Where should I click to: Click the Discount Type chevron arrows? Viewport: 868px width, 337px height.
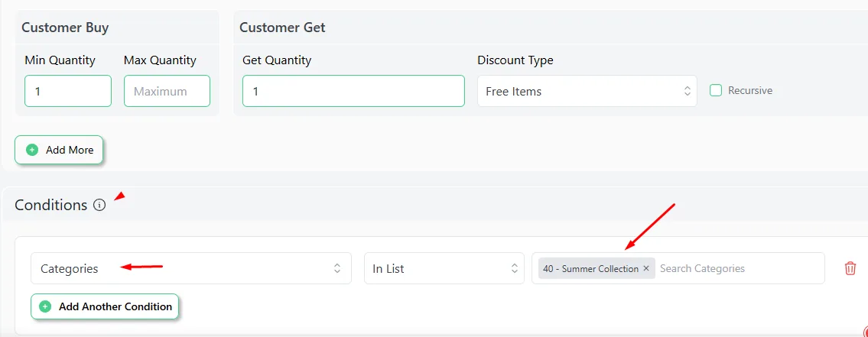tap(687, 91)
